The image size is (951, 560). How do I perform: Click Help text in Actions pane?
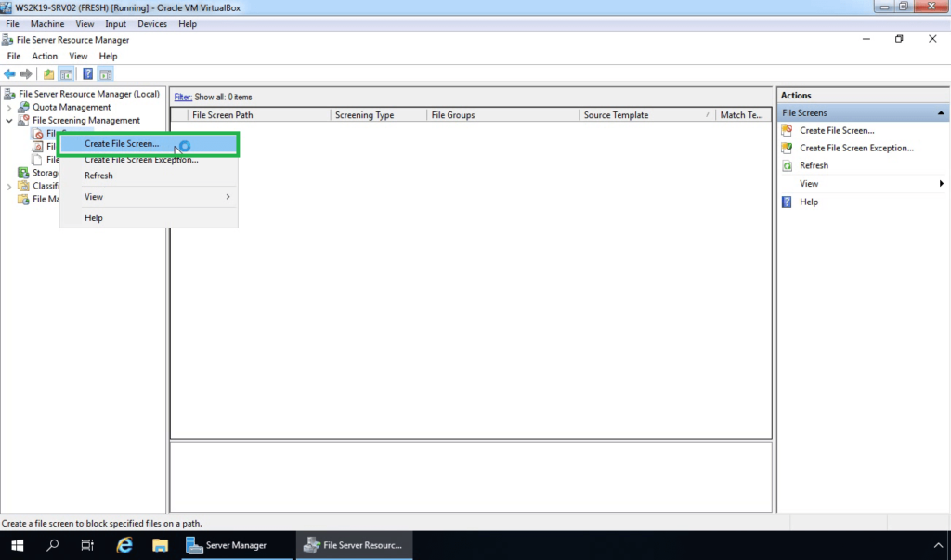[x=809, y=202]
